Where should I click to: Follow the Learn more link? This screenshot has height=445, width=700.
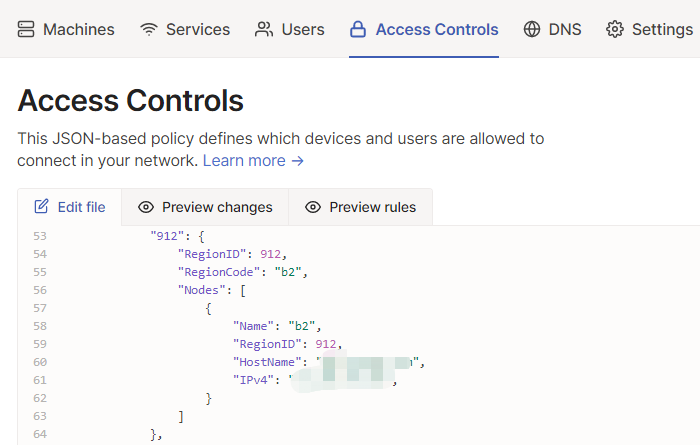click(x=253, y=160)
